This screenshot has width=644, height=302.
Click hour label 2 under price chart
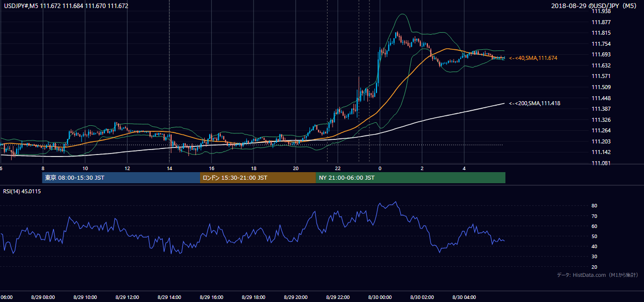(x=422, y=169)
